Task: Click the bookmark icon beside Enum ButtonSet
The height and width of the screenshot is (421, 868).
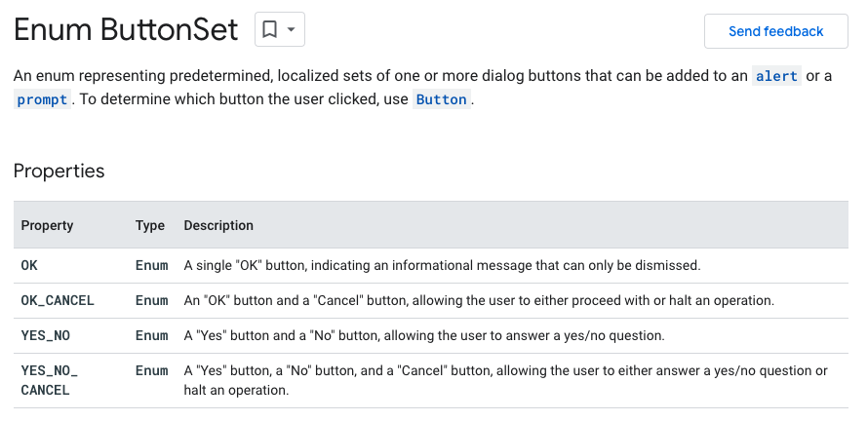Action: pyautogui.click(x=269, y=29)
